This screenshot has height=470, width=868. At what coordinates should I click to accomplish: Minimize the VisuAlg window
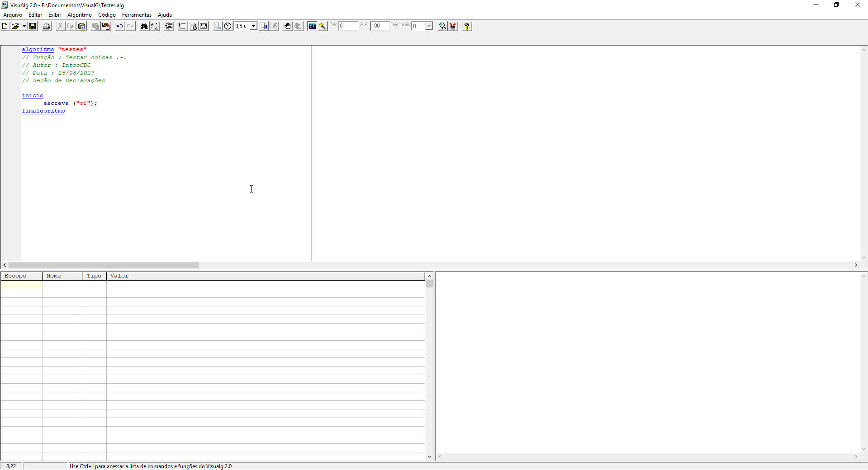point(816,5)
